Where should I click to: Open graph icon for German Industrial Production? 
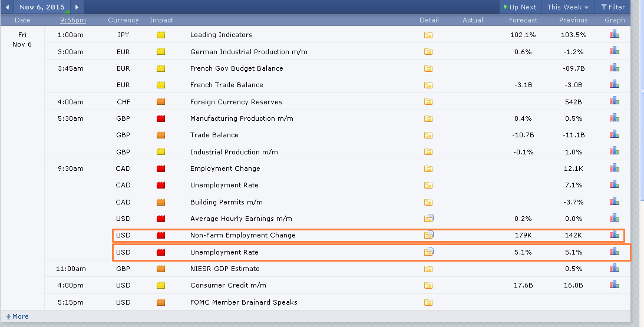tap(615, 52)
